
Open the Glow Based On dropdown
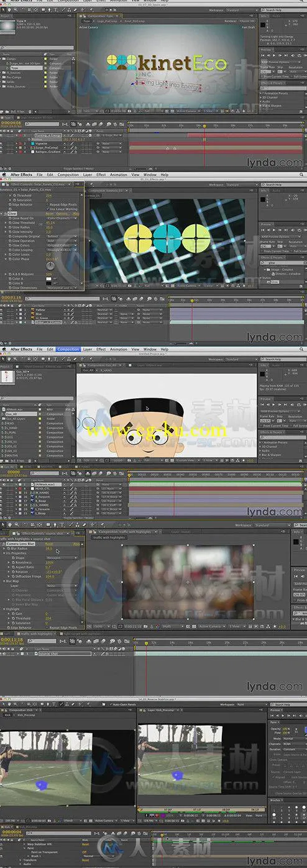tap(62, 218)
